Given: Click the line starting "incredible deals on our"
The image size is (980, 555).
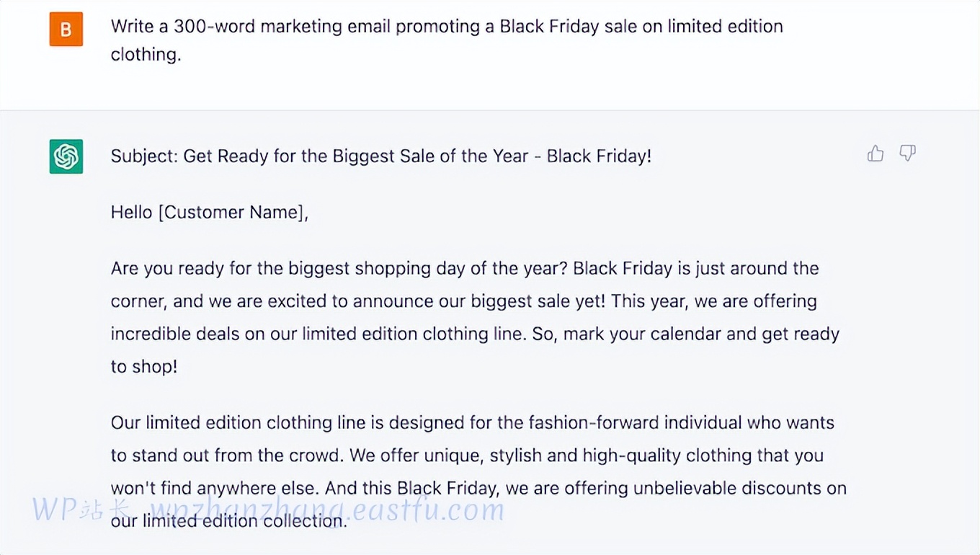Looking at the screenshot, I should click(474, 334).
